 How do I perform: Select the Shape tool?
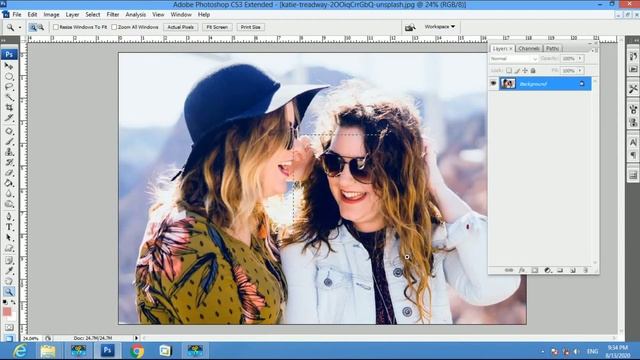coord(9,248)
